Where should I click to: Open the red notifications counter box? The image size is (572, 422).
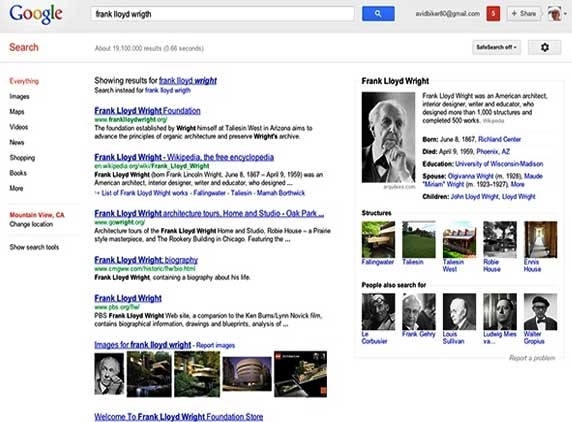[x=493, y=14]
